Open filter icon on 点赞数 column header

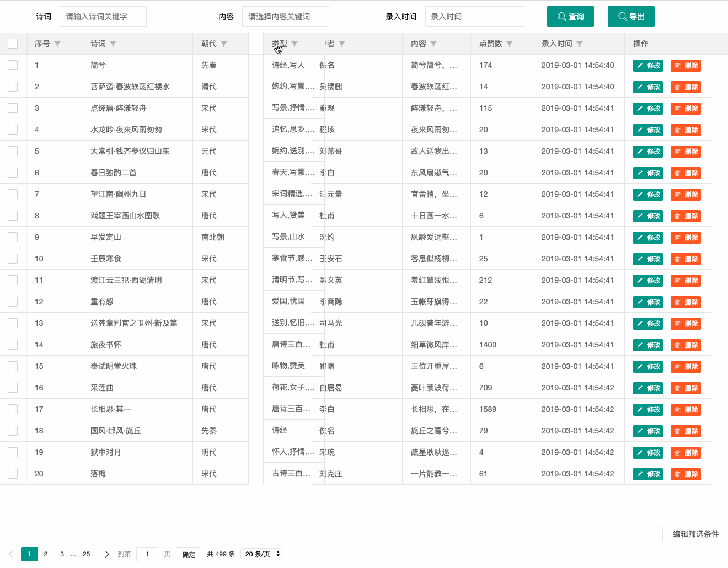510,44
